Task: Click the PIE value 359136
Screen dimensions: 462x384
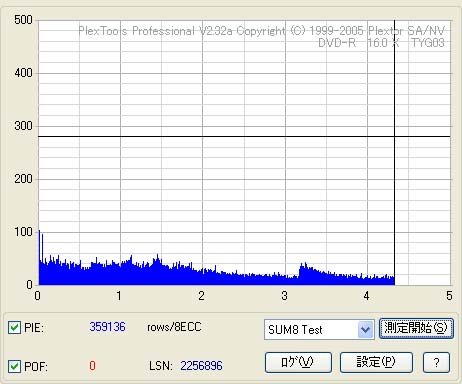Action: click(107, 327)
